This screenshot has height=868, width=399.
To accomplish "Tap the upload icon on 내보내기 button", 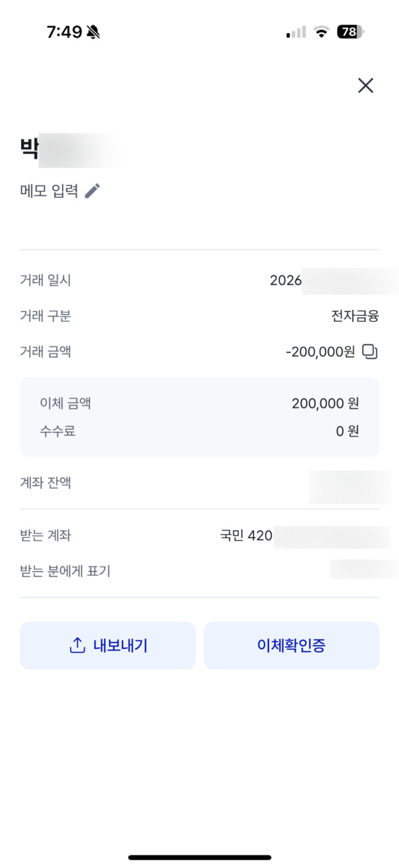I will 77,645.
